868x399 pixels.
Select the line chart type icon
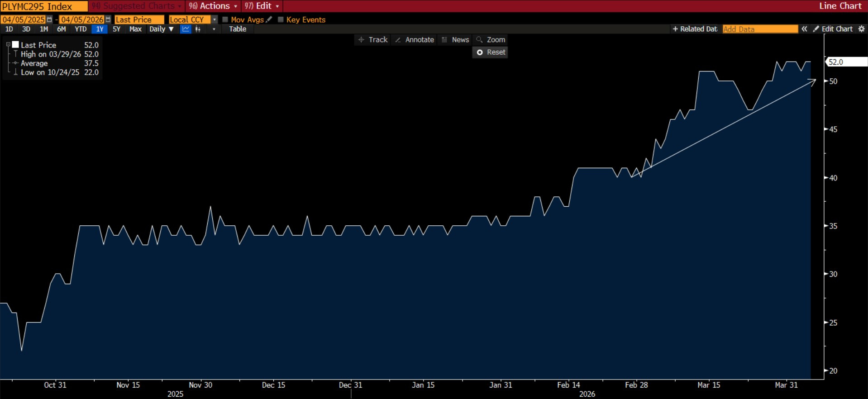click(186, 29)
